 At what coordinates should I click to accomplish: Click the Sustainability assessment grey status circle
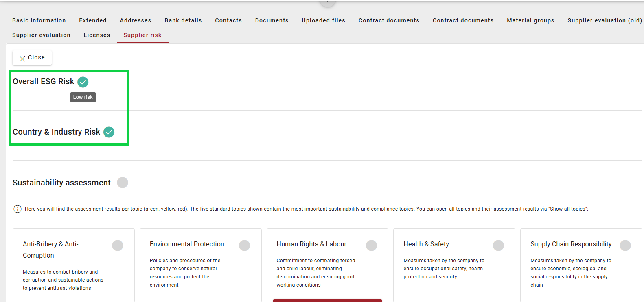123,183
